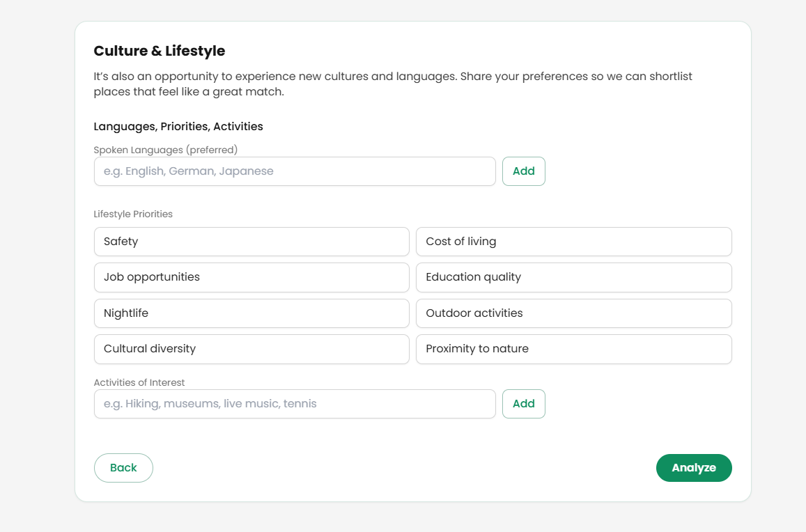This screenshot has width=806, height=532.
Task: Enable the Cultural diversity priority
Action: pyautogui.click(x=251, y=349)
